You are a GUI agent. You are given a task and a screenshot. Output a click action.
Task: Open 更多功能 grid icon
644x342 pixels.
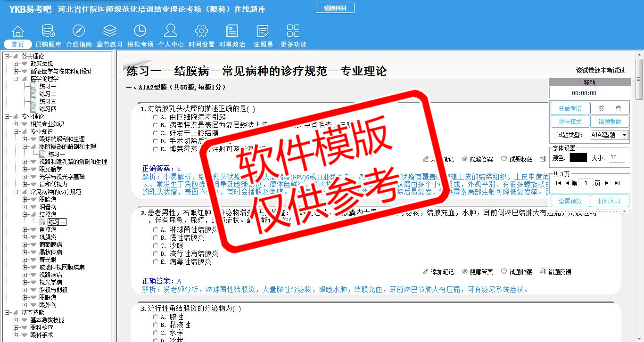[293, 32]
